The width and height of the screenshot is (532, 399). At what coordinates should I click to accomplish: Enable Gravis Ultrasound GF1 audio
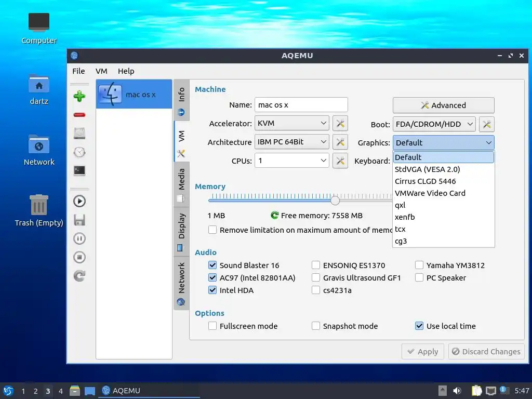tap(316, 277)
